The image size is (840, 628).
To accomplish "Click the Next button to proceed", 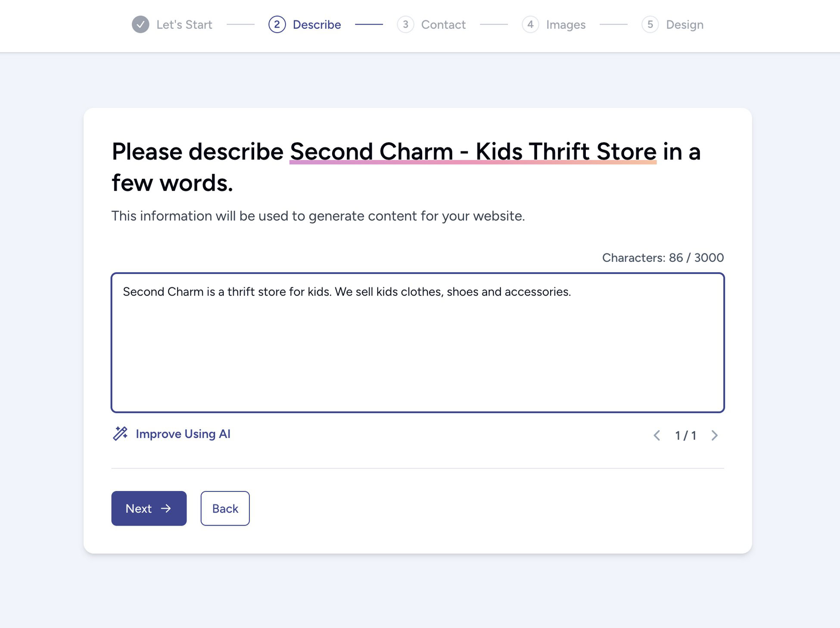I will 149,509.
